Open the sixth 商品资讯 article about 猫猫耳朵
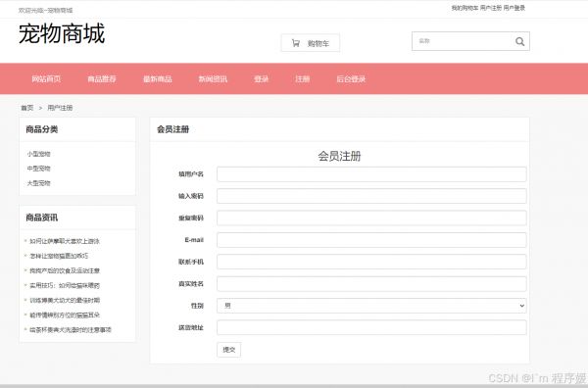Screen dimensions: 588x388 [65, 315]
